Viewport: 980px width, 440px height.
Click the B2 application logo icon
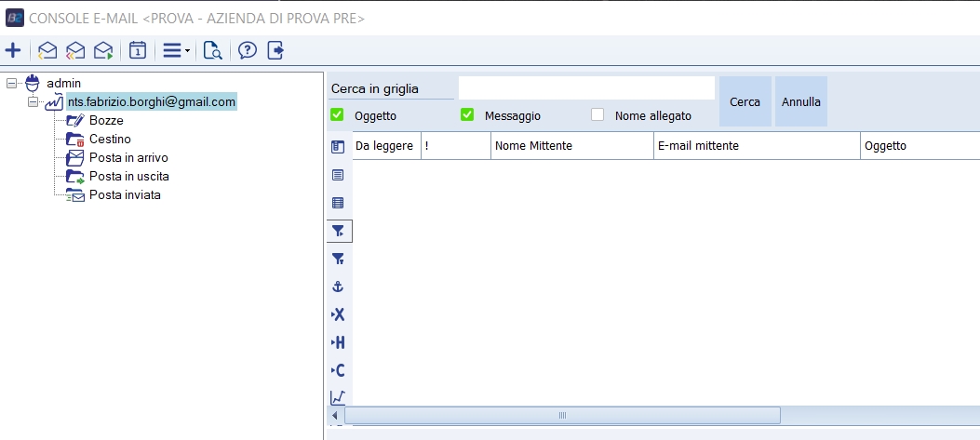pos(14,18)
